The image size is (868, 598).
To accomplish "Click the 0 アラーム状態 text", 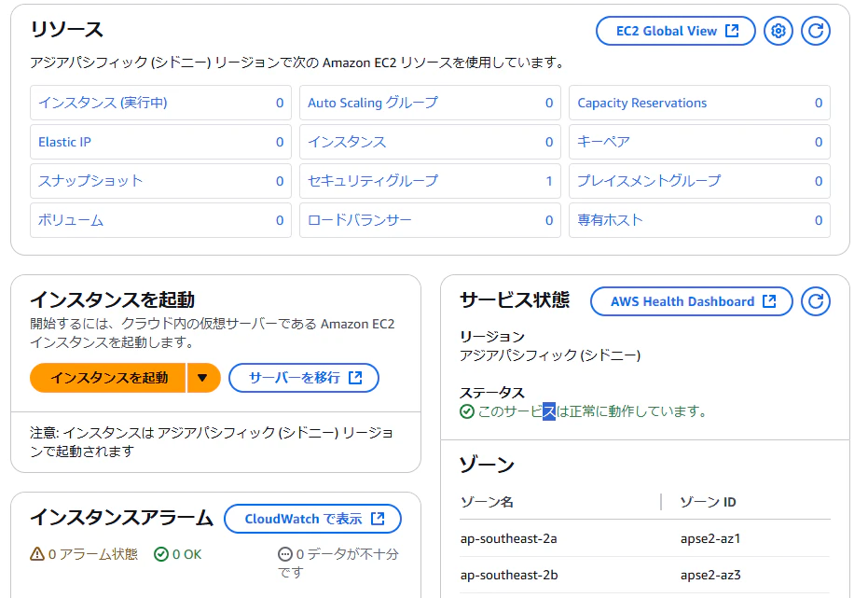I will [x=93, y=554].
